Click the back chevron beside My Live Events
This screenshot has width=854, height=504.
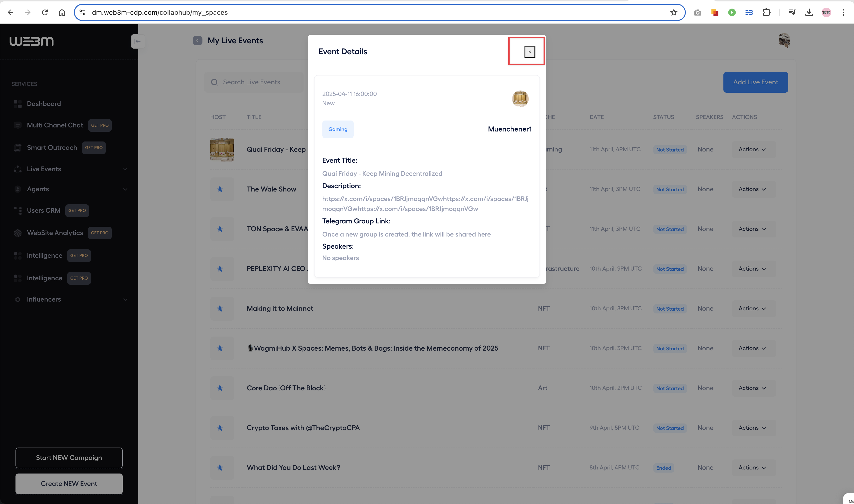[x=197, y=41]
